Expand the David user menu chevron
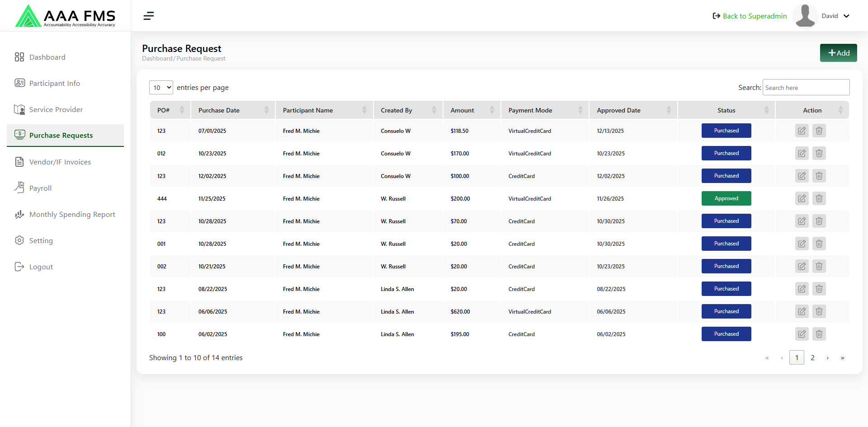Image resolution: width=868 pixels, height=427 pixels. click(846, 16)
